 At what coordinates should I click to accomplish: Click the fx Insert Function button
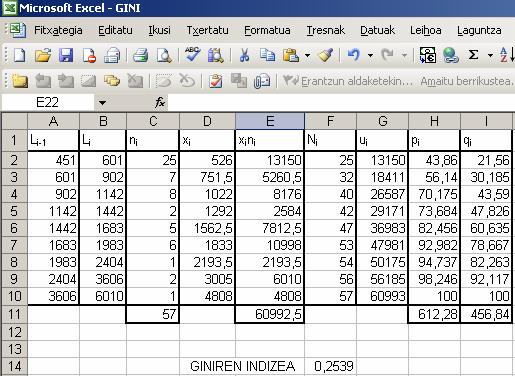click(160, 102)
